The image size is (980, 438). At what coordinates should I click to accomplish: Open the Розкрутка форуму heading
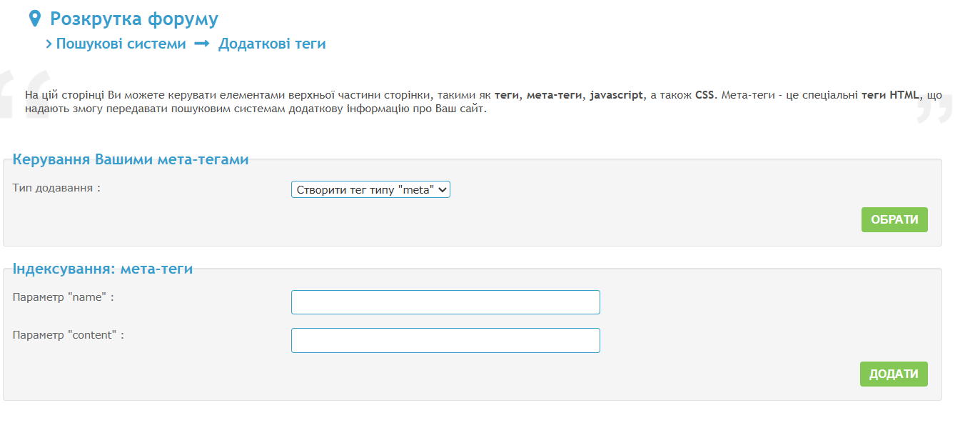click(134, 19)
